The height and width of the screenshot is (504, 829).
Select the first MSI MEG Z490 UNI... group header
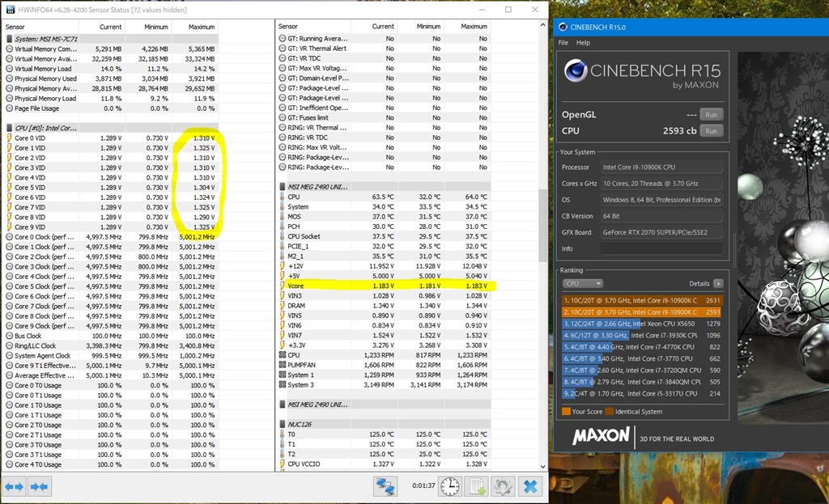pos(384,187)
